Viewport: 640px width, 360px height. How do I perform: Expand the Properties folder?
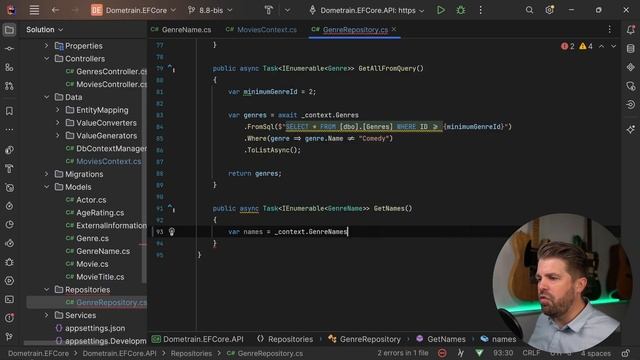[x=47, y=46]
